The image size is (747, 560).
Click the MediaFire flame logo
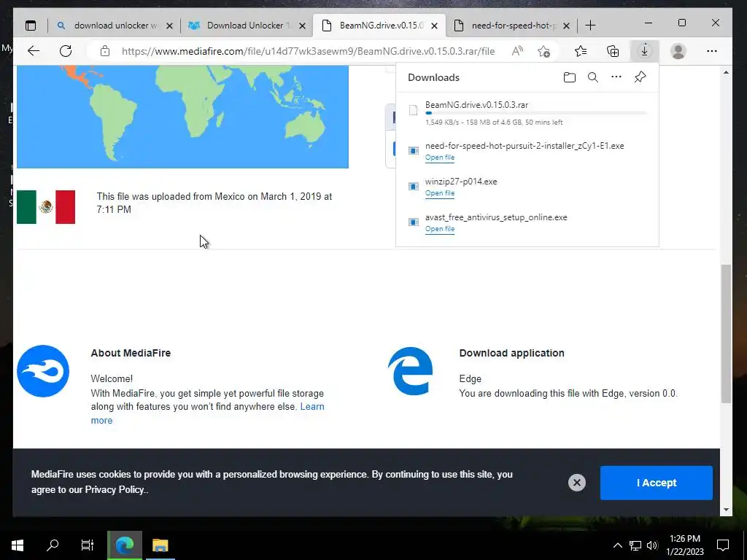(43, 371)
